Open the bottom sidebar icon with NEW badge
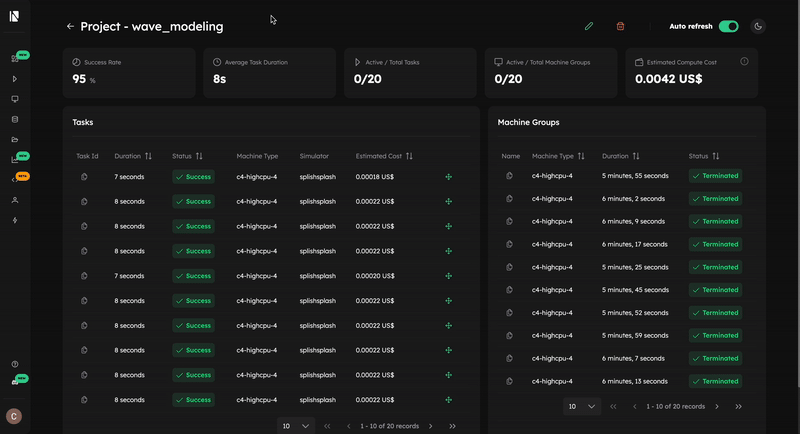This screenshot has height=434, width=800. pyautogui.click(x=15, y=382)
